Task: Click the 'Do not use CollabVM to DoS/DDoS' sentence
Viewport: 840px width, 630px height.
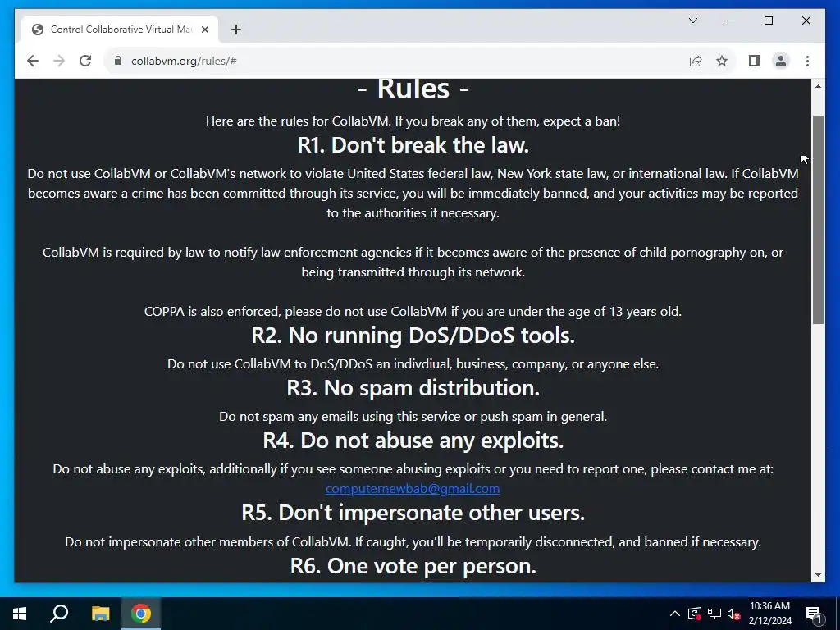Action: pyautogui.click(x=413, y=363)
